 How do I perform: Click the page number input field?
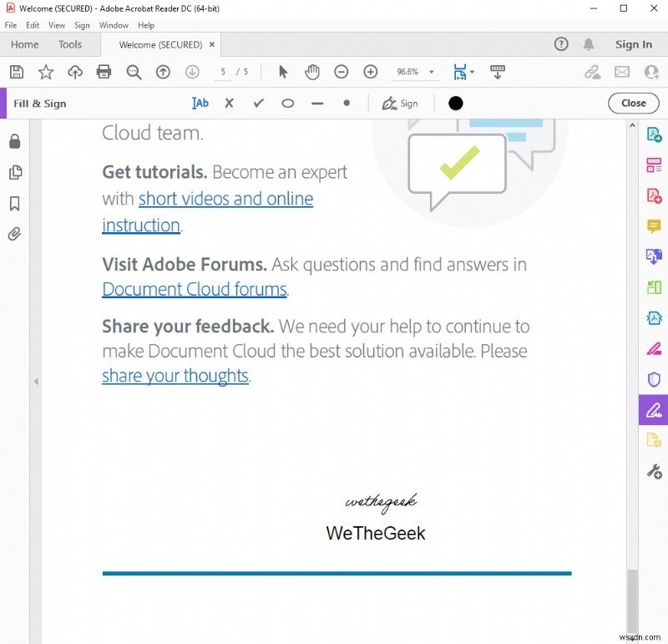(223, 72)
